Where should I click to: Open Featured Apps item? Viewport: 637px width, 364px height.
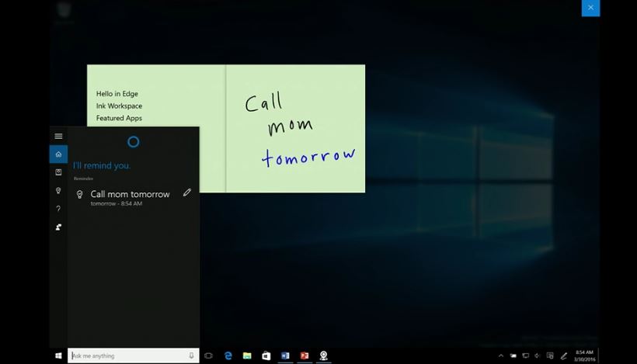point(119,119)
